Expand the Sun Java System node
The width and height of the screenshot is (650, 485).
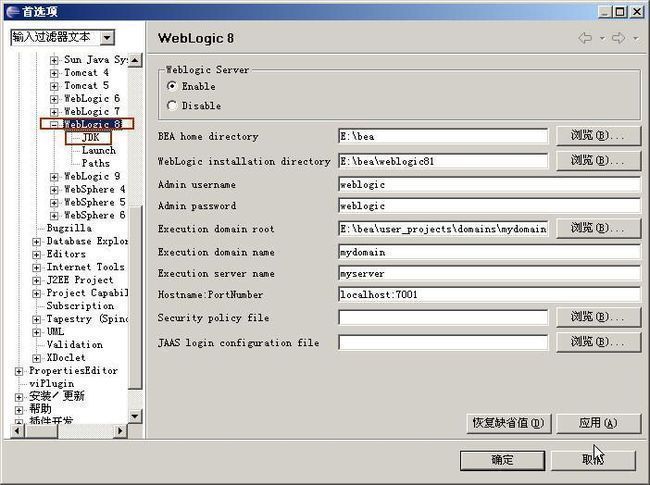pyautogui.click(x=54, y=61)
